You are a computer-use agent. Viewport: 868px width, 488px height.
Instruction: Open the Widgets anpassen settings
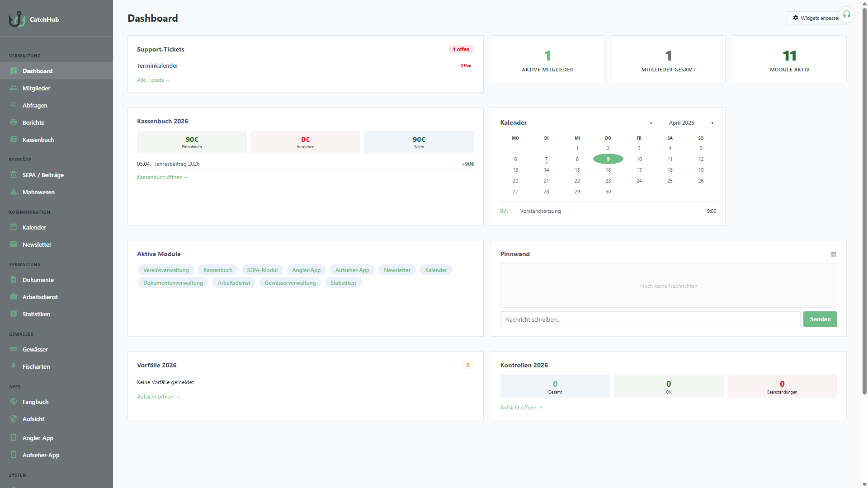coord(817,18)
